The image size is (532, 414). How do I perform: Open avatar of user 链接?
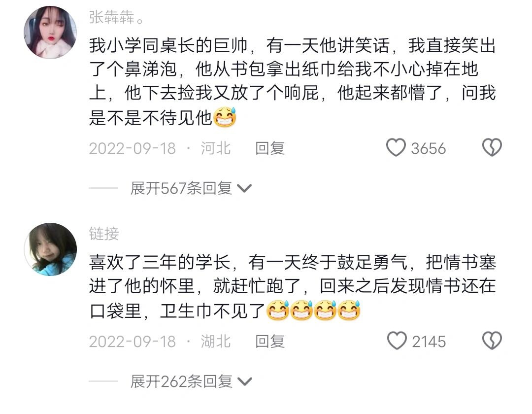tap(50, 249)
